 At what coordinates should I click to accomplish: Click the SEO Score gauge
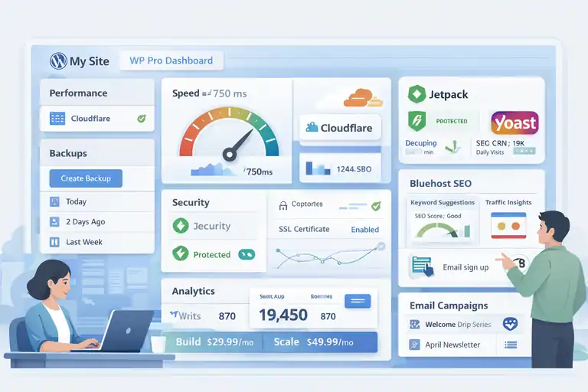pyautogui.click(x=437, y=230)
